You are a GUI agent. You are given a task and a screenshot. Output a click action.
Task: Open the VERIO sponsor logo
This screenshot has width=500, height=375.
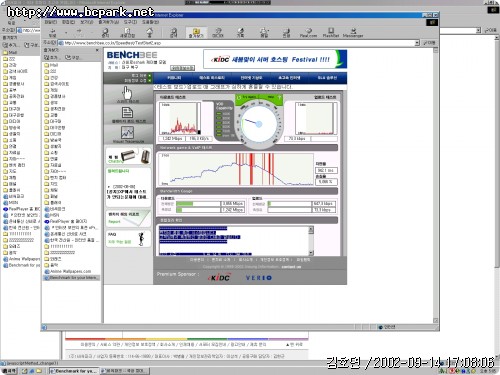(259, 278)
